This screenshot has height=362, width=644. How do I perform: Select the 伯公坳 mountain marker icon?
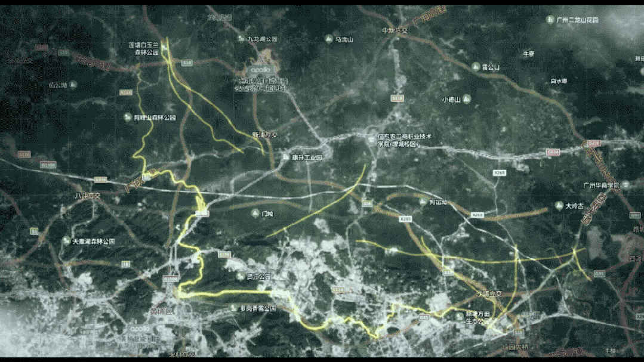click(x=73, y=85)
